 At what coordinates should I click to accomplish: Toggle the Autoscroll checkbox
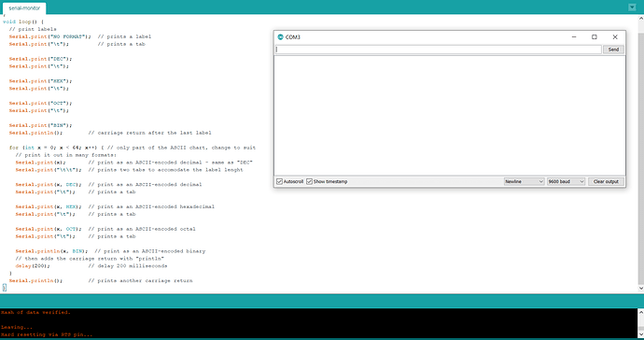280,181
